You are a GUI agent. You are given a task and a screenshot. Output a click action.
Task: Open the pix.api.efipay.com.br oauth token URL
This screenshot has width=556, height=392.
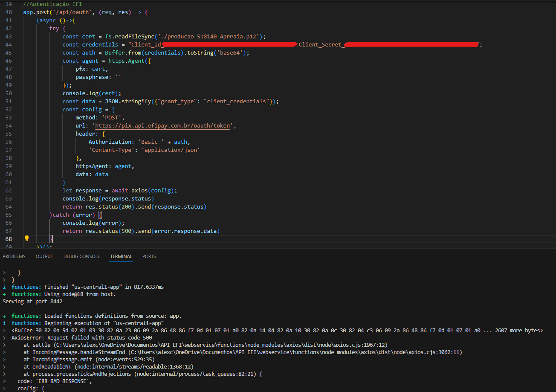tap(162, 126)
